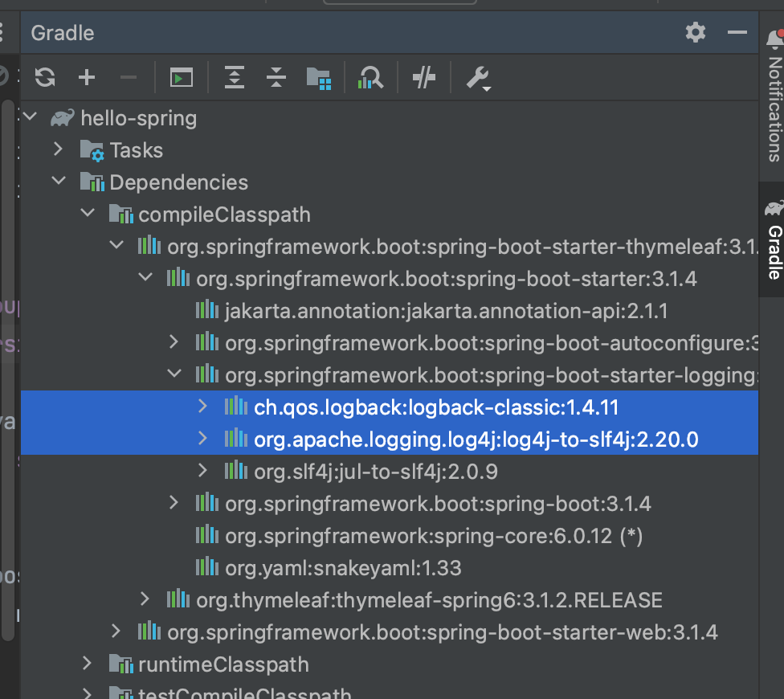The height and width of the screenshot is (699, 784).
Task: Click compileClasspath folder icon
Action: click(x=121, y=214)
